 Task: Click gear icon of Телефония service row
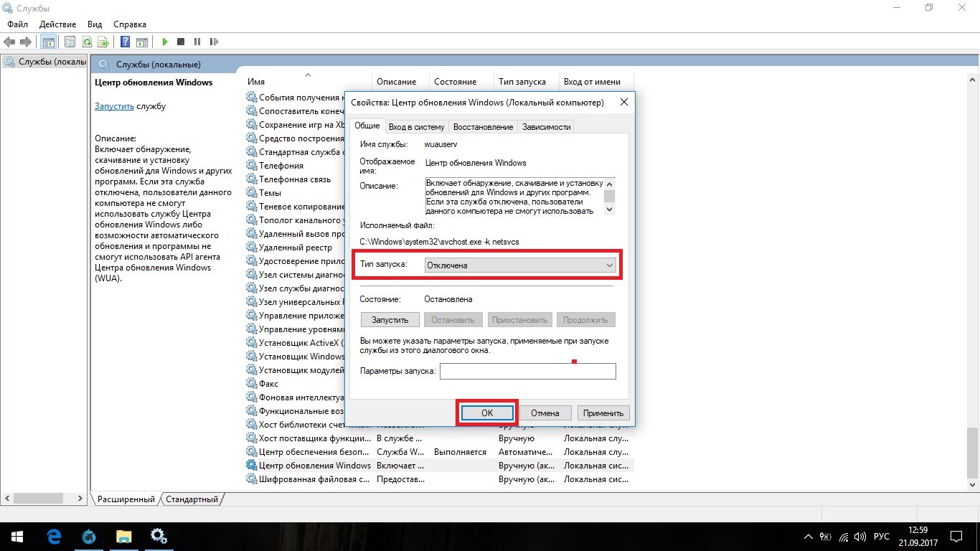251,165
